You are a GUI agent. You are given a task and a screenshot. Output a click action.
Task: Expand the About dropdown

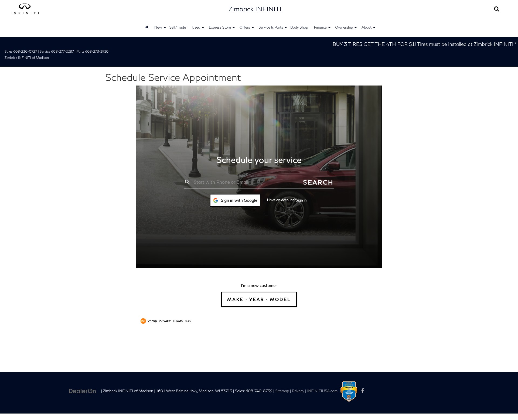[x=368, y=28]
